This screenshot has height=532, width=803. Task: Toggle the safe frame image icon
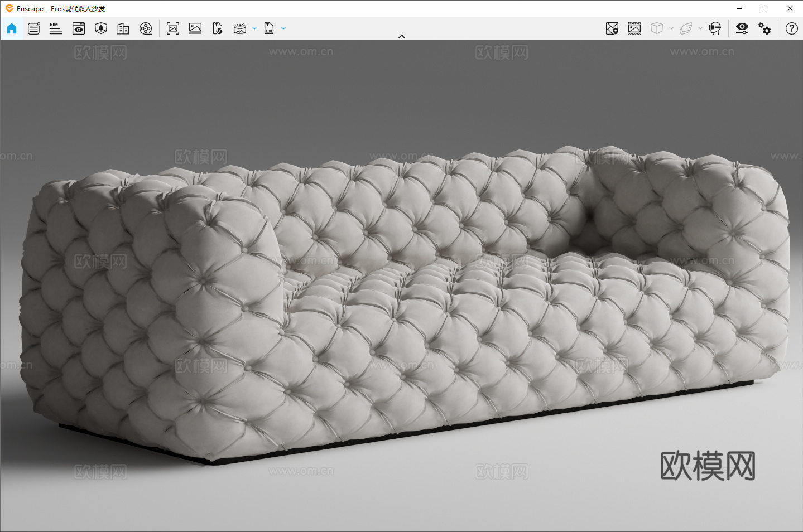pos(634,28)
